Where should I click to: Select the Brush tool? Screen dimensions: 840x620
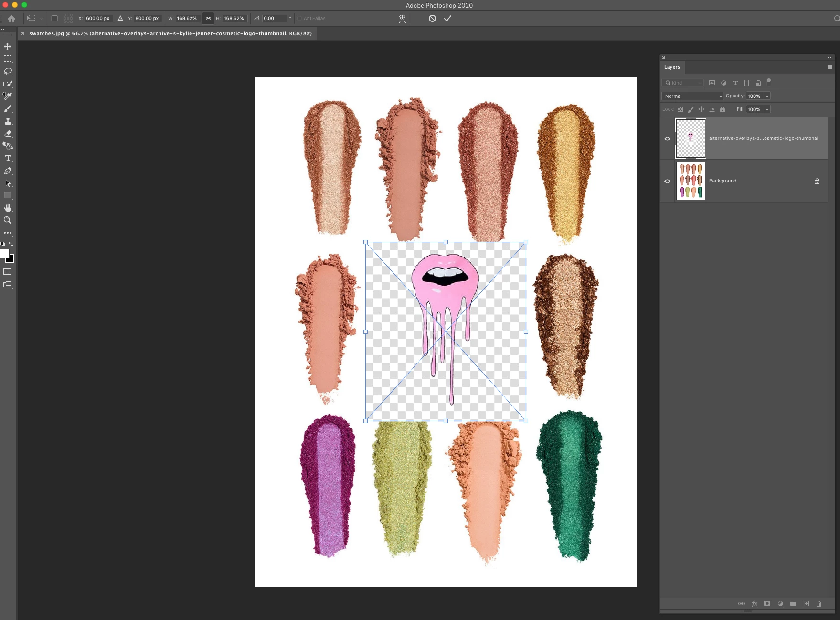(8, 108)
